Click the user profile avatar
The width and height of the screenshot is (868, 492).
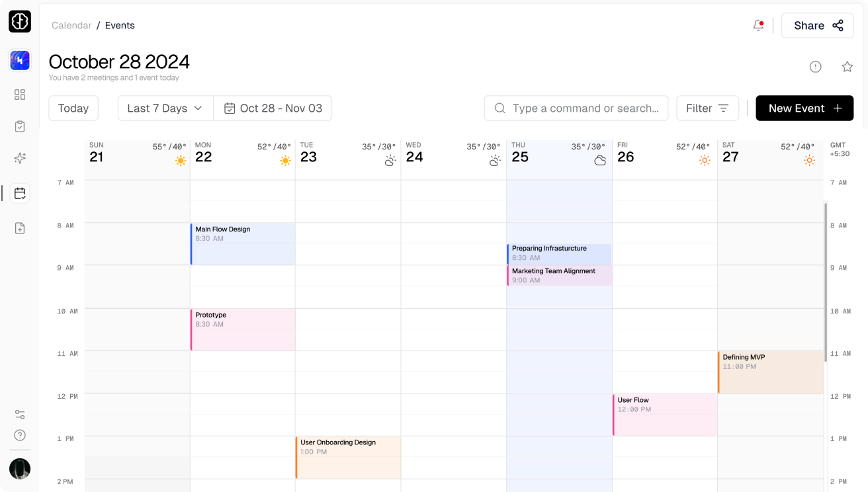point(20,469)
